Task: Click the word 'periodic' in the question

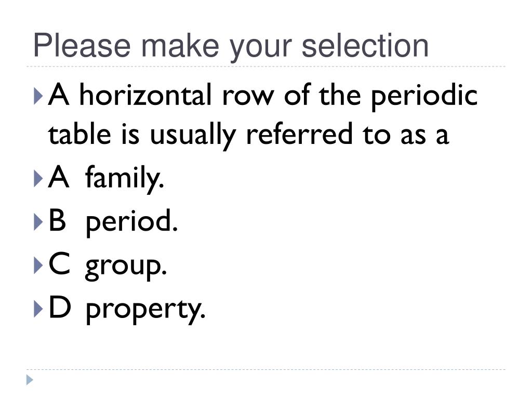Action: pyautogui.click(x=424, y=96)
